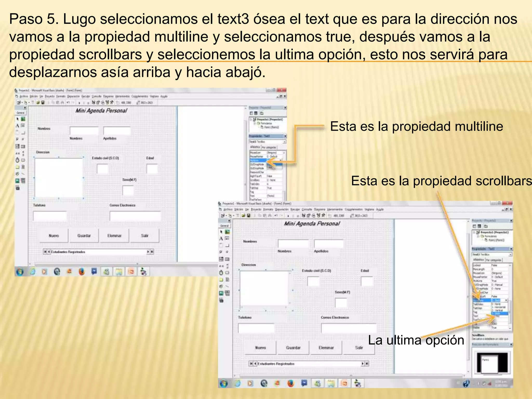Image resolution: width=532 pixels, height=399 pixels.
Task: Select the DriveListBox tool in lower VB toolbox
Action: pyautogui.click(x=227, y=273)
